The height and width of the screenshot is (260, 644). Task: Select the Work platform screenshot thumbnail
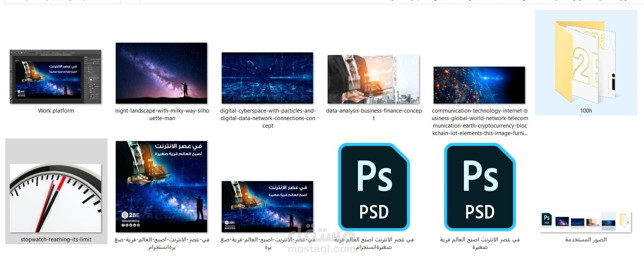(55, 77)
